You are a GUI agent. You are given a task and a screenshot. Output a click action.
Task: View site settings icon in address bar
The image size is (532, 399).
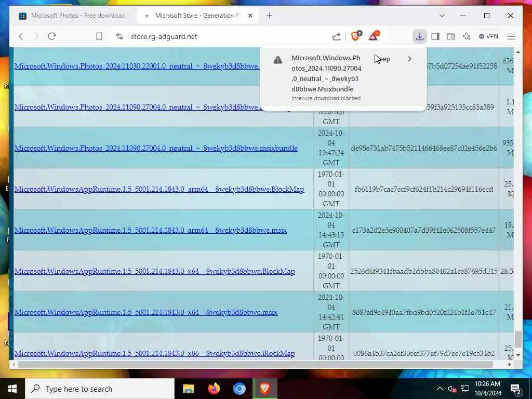pos(119,36)
